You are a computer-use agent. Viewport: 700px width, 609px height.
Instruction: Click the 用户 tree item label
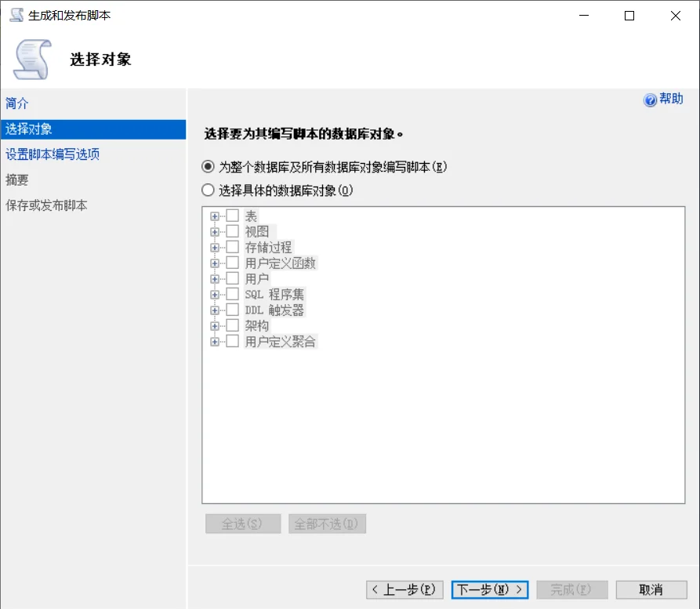[257, 278]
